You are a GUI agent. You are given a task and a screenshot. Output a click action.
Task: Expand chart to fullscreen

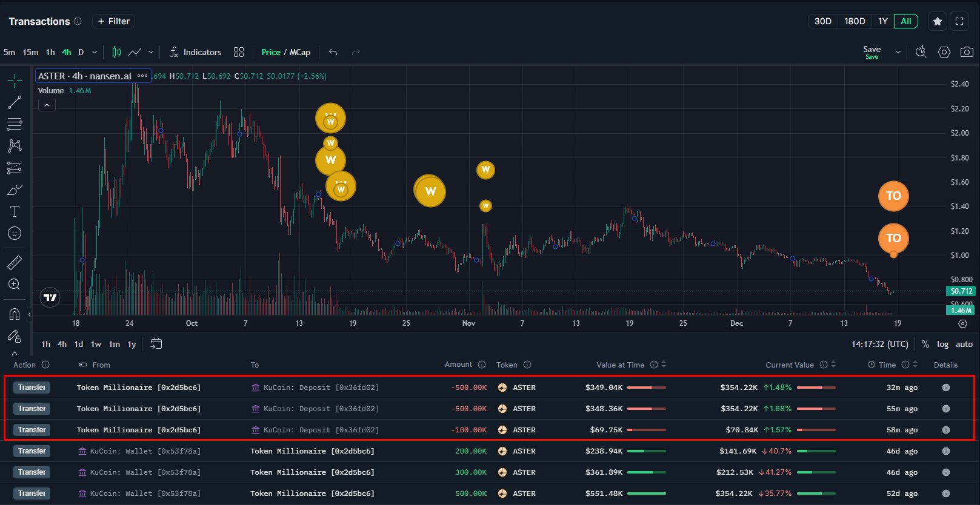point(959,21)
